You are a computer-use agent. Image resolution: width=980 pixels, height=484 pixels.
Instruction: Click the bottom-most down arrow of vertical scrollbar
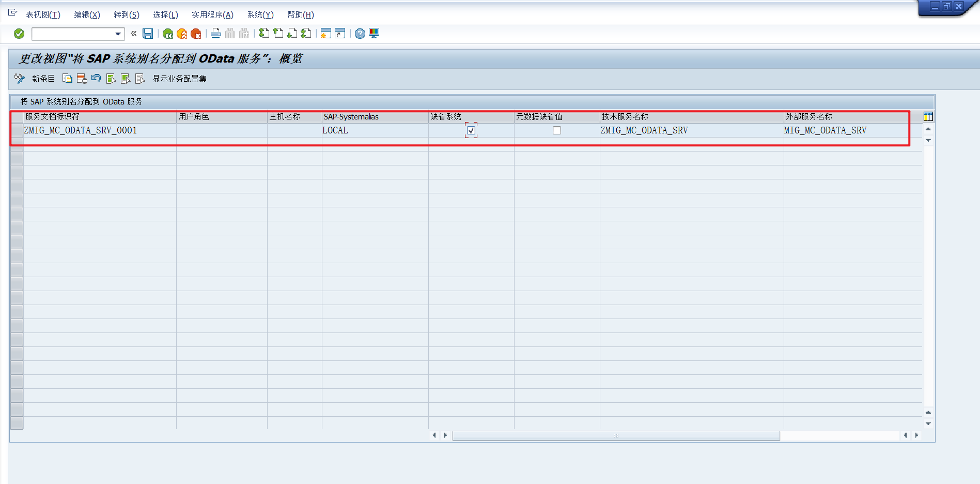[928, 424]
